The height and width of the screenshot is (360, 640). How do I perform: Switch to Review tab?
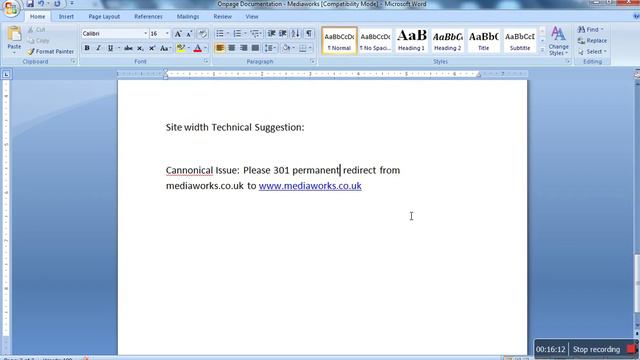[222, 17]
